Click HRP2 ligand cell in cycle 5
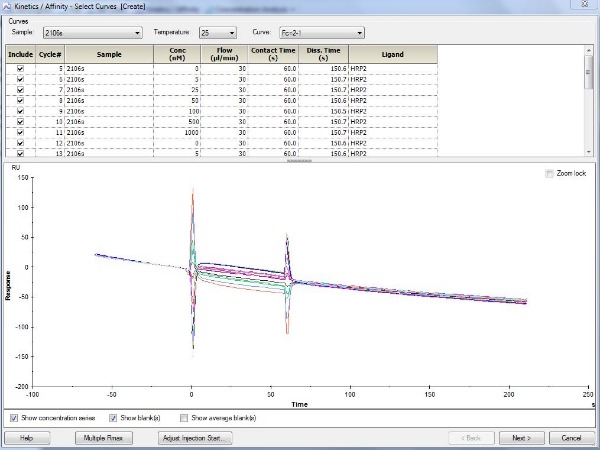 (393, 68)
